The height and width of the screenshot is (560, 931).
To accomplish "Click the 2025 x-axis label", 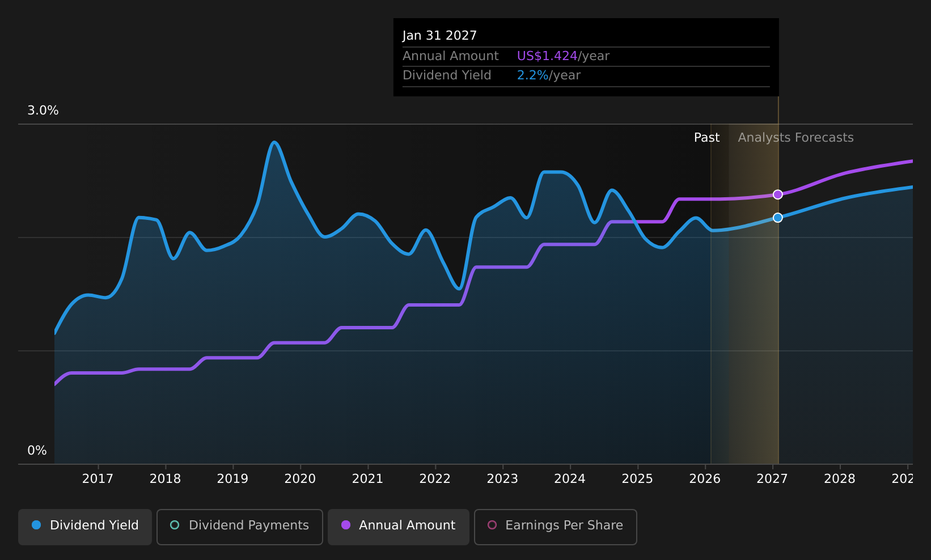I will 637,479.
